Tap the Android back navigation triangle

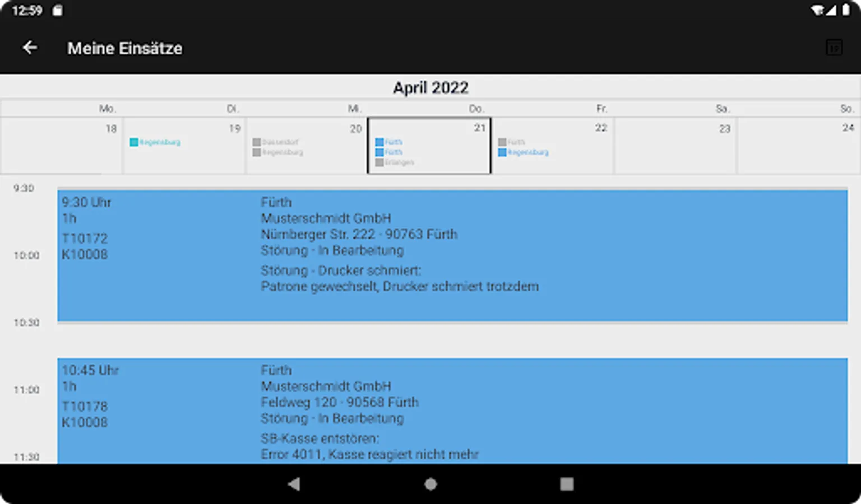point(294,484)
